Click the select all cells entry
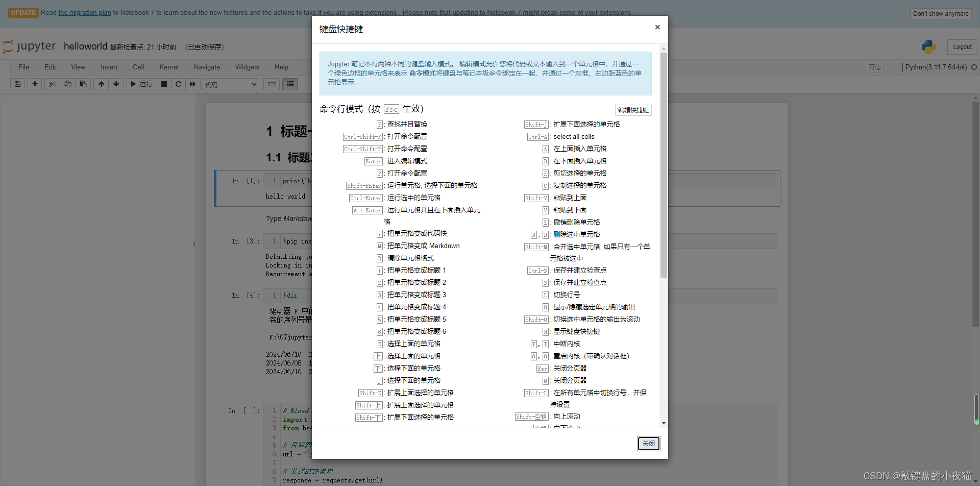The image size is (980, 486). coord(574,137)
